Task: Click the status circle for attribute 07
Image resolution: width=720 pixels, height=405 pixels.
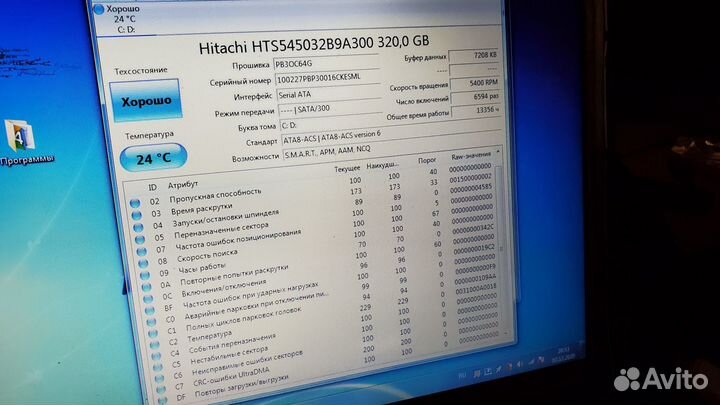Action: click(x=142, y=251)
